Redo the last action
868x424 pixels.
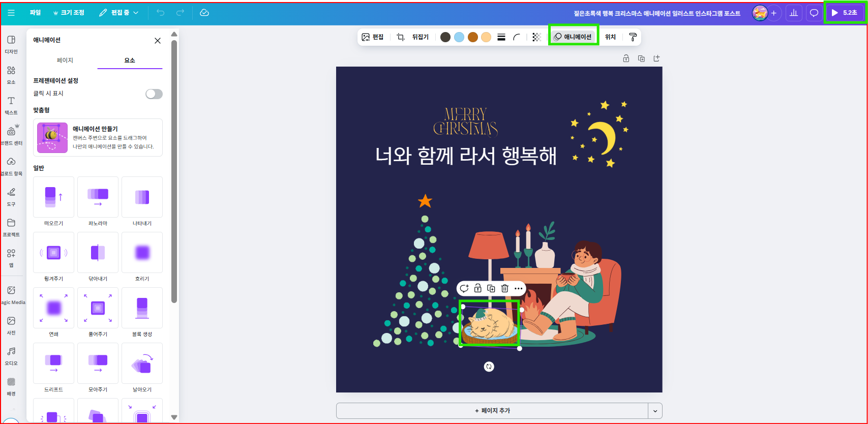(x=180, y=13)
